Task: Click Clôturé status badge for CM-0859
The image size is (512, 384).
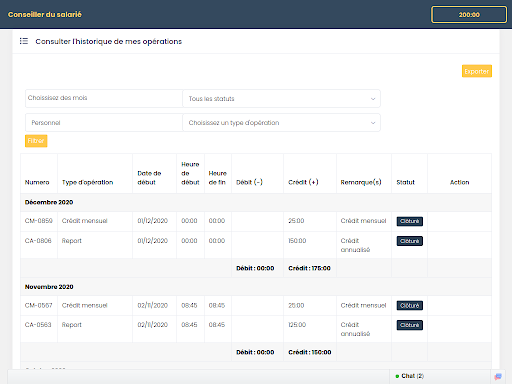Action: pos(410,221)
